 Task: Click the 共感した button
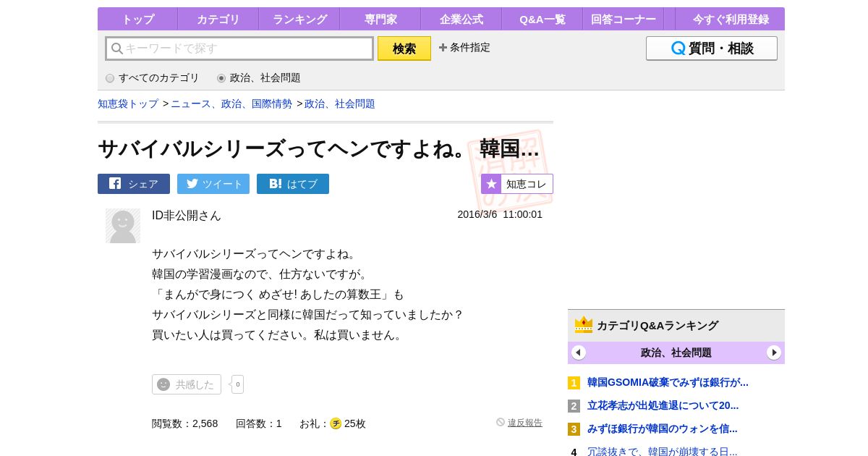pyautogui.click(x=187, y=384)
